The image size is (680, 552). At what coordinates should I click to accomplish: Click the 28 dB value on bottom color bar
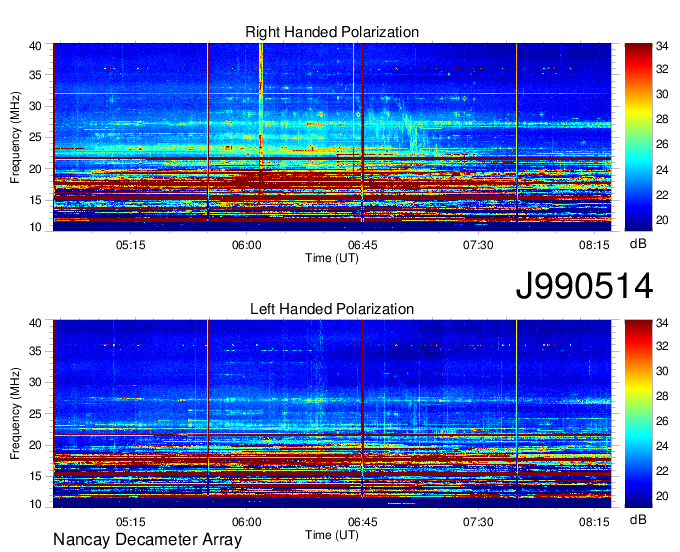(x=662, y=396)
